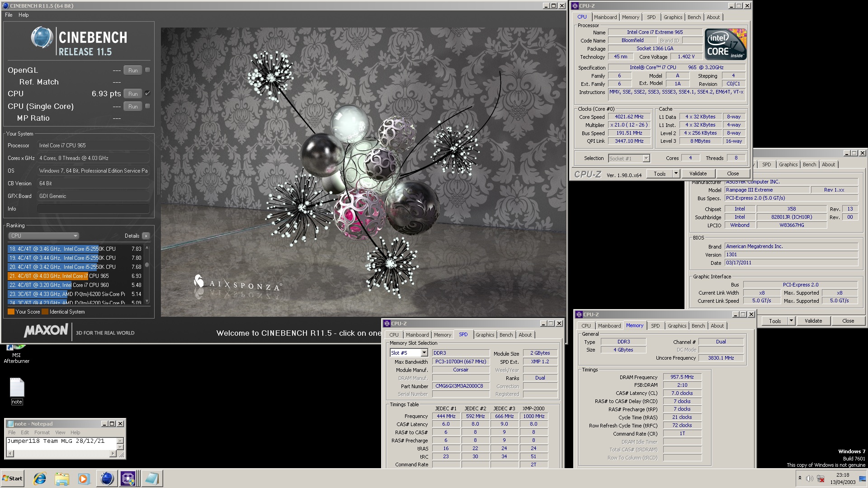Click the Core Speed value 4021.62 MHz
Image resolution: width=868 pixels, height=488 pixels.
click(x=629, y=117)
